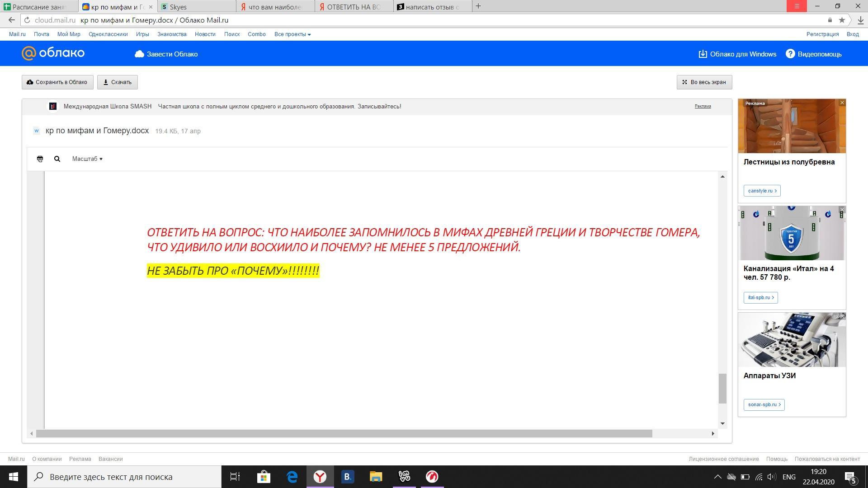Screen dimensions: 868x488
Task: Open Task View in Windows taskbar
Action: tap(235, 477)
